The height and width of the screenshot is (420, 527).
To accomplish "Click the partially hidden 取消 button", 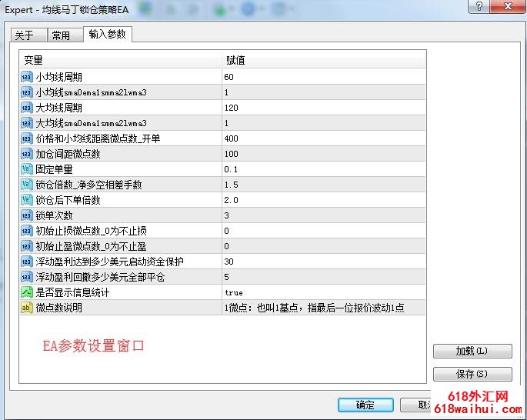I will coord(415,405).
